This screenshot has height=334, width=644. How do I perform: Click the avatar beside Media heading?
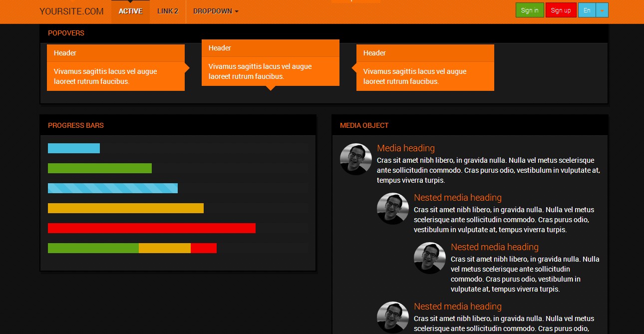(x=356, y=159)
